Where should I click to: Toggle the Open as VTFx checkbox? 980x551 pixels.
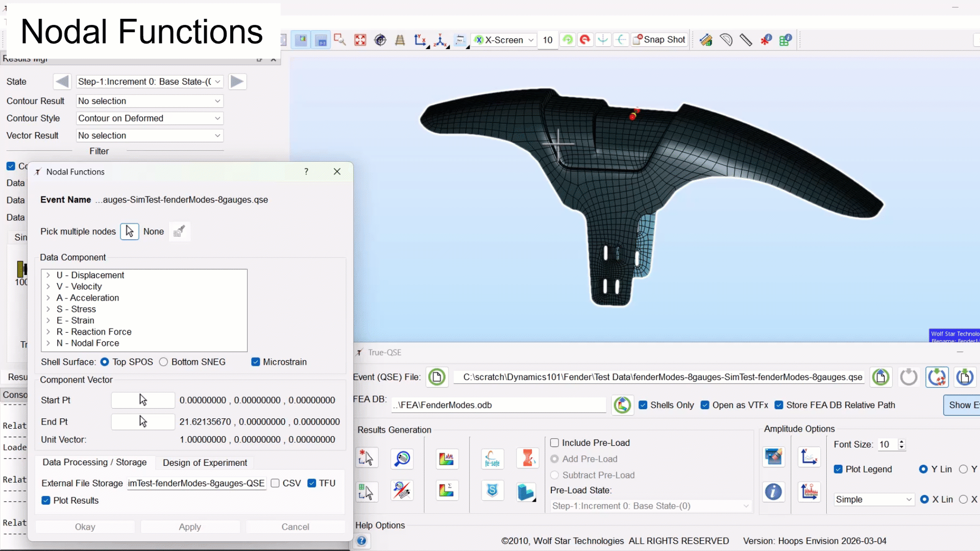705,405
